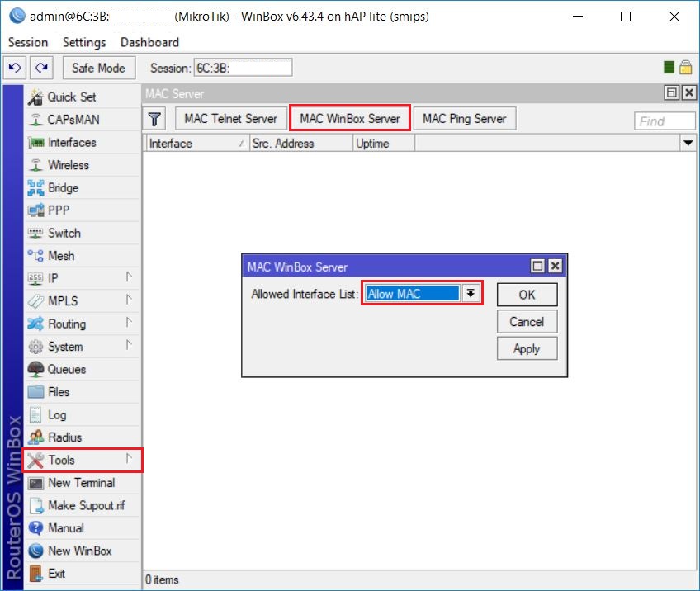Sort by the Interface column header
This screenshot has width=700, height=591.
pos(196,144)
